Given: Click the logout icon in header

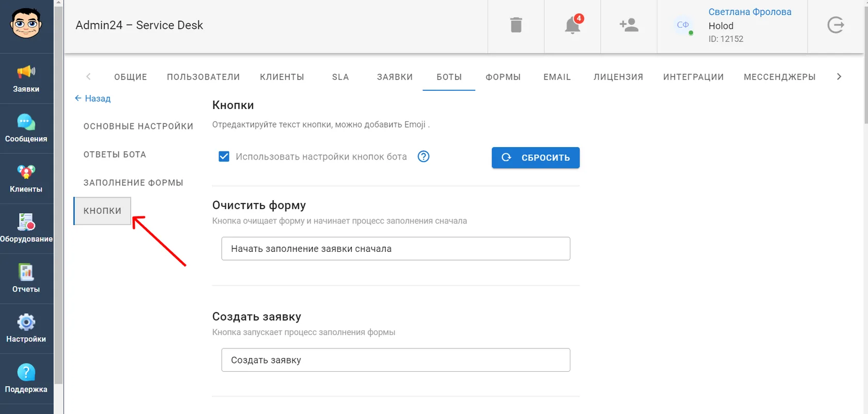Looking at the screenshot, I should (x=835, y=25).
